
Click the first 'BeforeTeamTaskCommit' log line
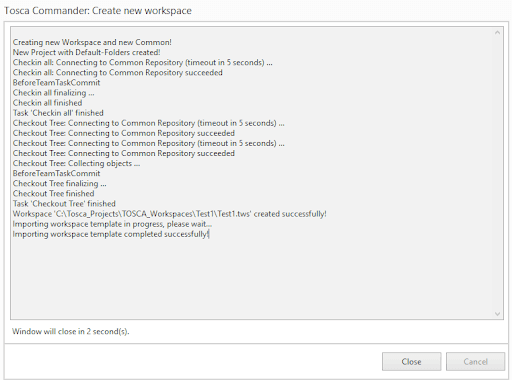point(56,83)
